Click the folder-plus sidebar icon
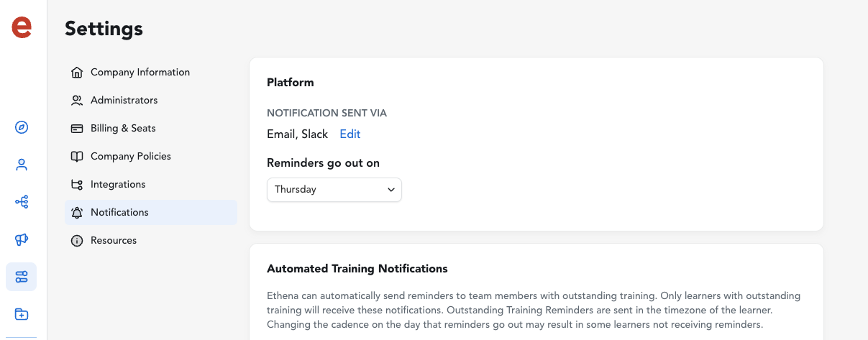This screenshot has height=340, width=868. click(22, 314)
